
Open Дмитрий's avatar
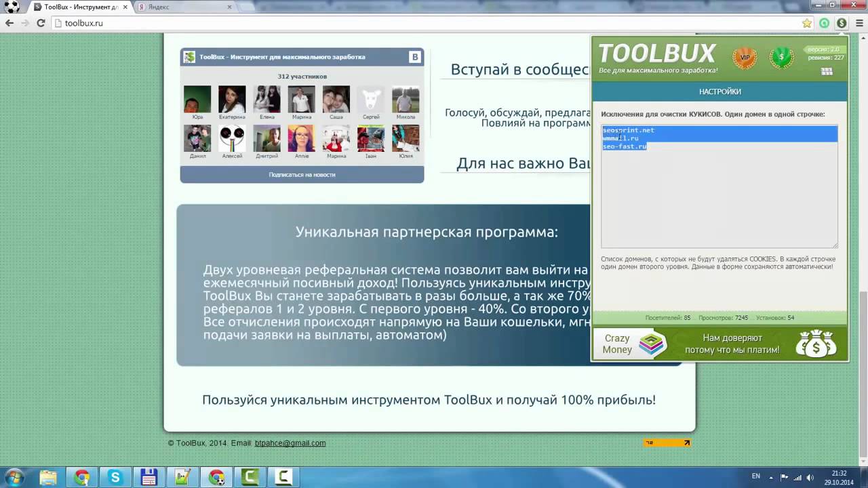pos(267,138)
